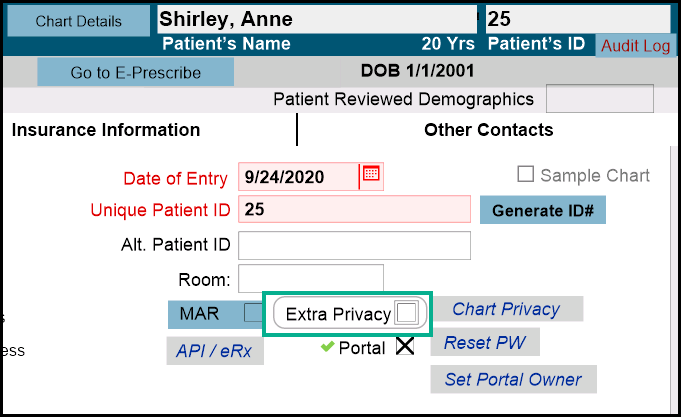681x417 pixels.
Task: Open the API / eRx button
Action: (214, 351)
